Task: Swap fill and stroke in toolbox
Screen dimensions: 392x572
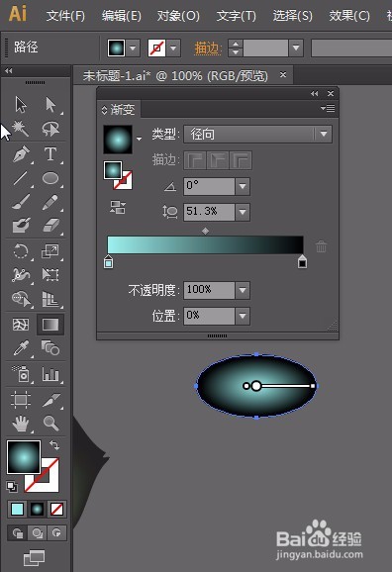Action: click(54, 444)
